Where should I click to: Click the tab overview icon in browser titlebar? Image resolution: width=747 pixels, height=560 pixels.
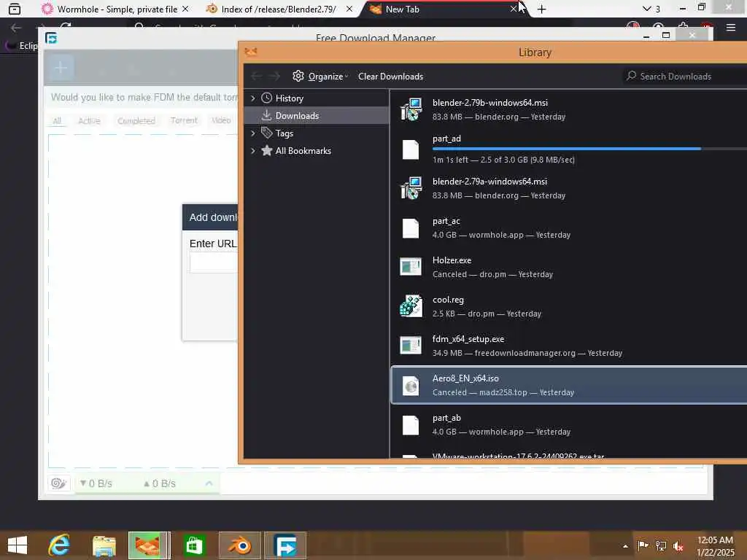(x=15, y=9)
